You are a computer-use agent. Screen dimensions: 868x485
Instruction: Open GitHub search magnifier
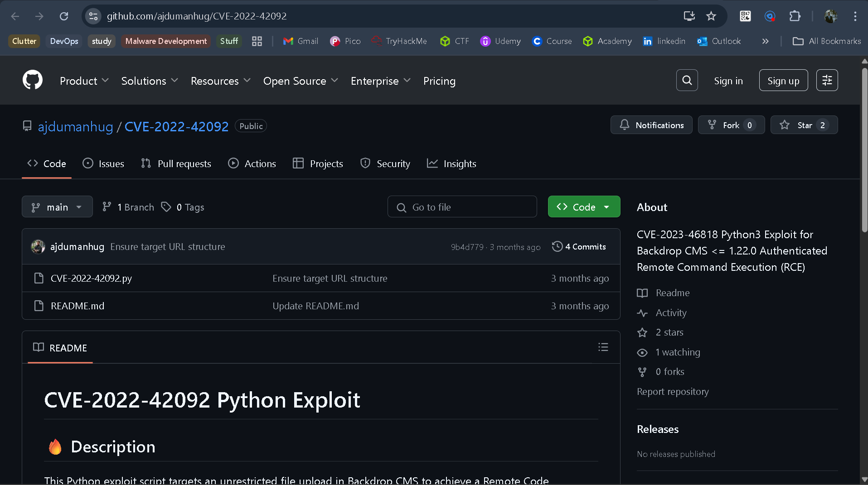[x=687, y=80]
